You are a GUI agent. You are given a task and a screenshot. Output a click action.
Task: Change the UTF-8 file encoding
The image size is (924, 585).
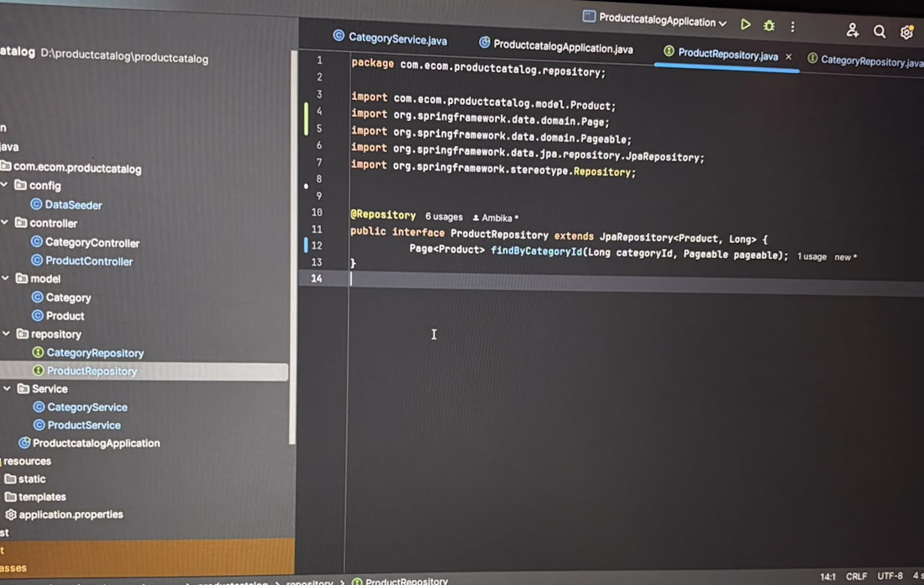pyautogui.click(x=890, y=576)
